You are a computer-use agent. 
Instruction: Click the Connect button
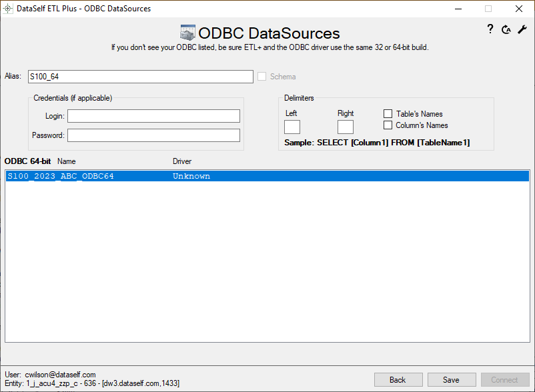505,379
